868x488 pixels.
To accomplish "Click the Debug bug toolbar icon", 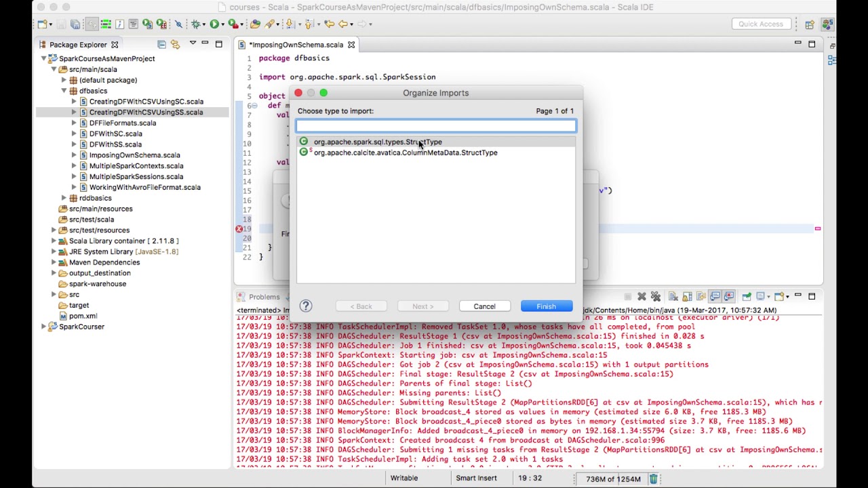I will pyautogui.click(x=196, y=24).
